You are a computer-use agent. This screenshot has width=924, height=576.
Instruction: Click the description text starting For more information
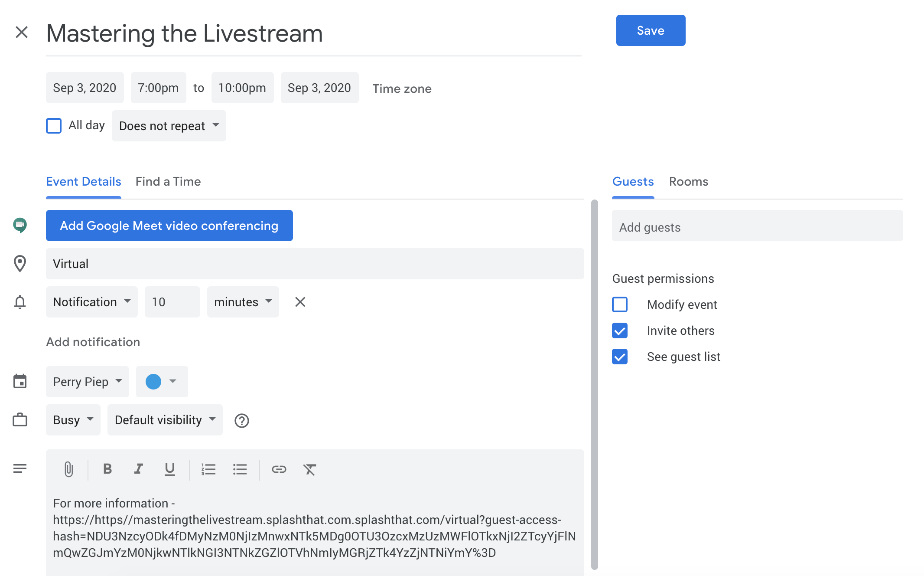314,528
